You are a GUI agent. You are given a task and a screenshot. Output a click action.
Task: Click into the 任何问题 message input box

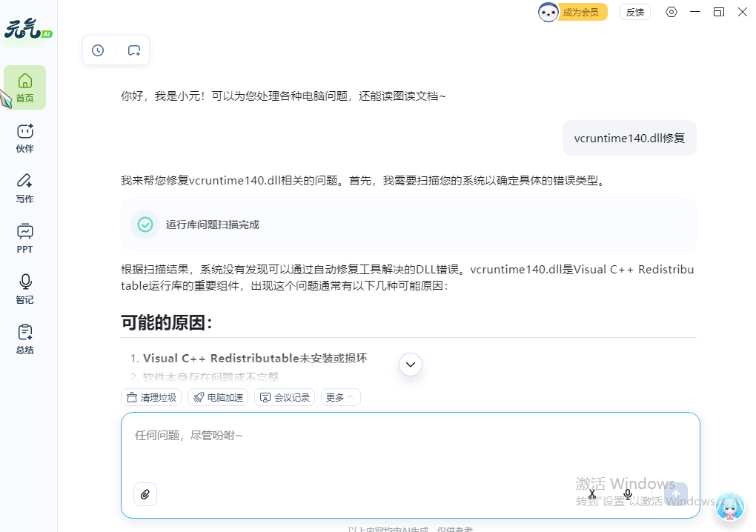(411, 465)
